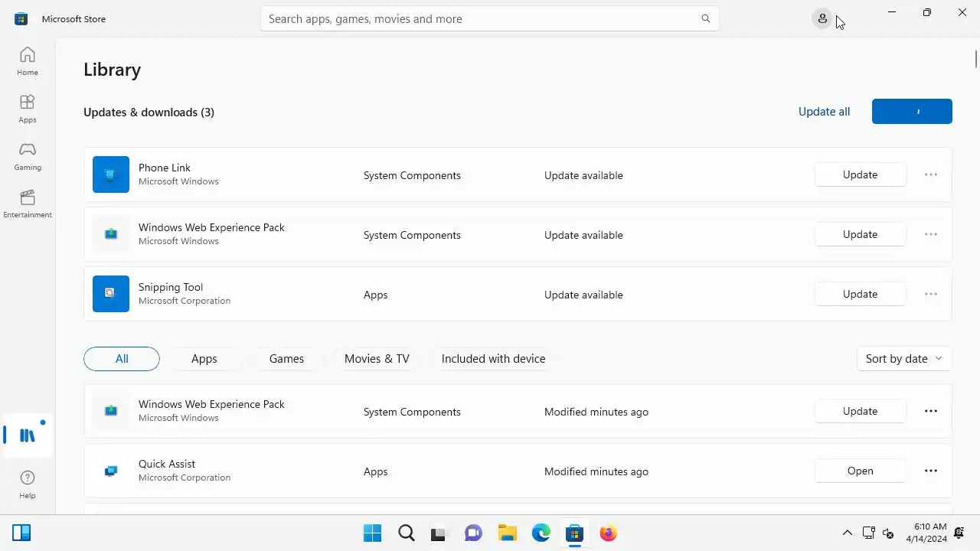Screen dimensions: 980x551
Task: Select the Games filter tab
Action: click(286, 358)
